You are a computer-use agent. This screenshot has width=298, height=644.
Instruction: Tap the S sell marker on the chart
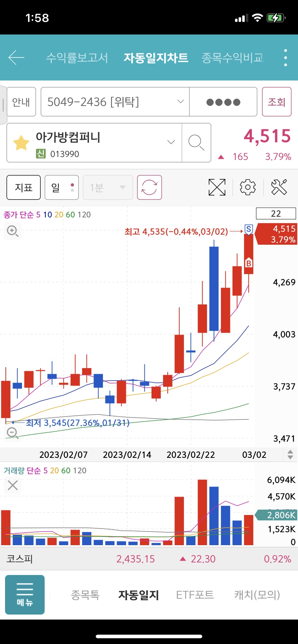pos(249,229)
